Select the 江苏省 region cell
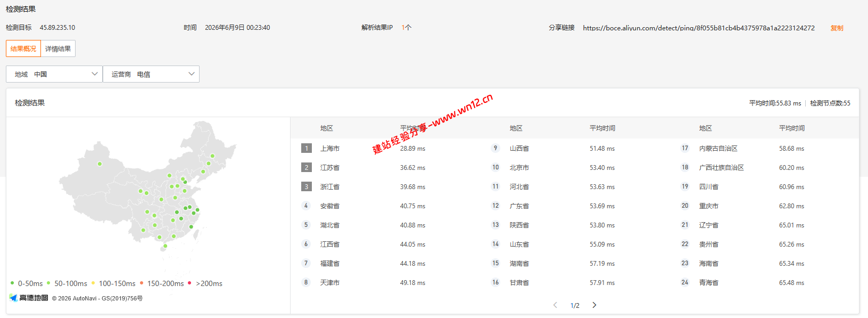The width and height of the screenshot is (868, 318). click(330, 168)
